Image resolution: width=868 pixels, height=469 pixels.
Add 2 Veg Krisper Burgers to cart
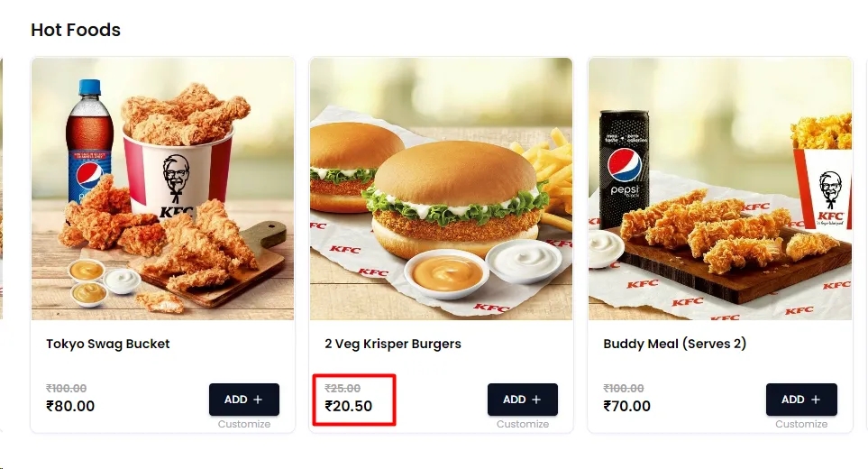coord(523,400)
